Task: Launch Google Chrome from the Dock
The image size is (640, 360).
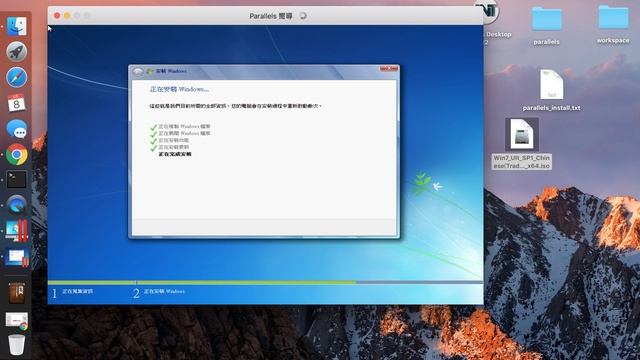Action: point(17,154)
